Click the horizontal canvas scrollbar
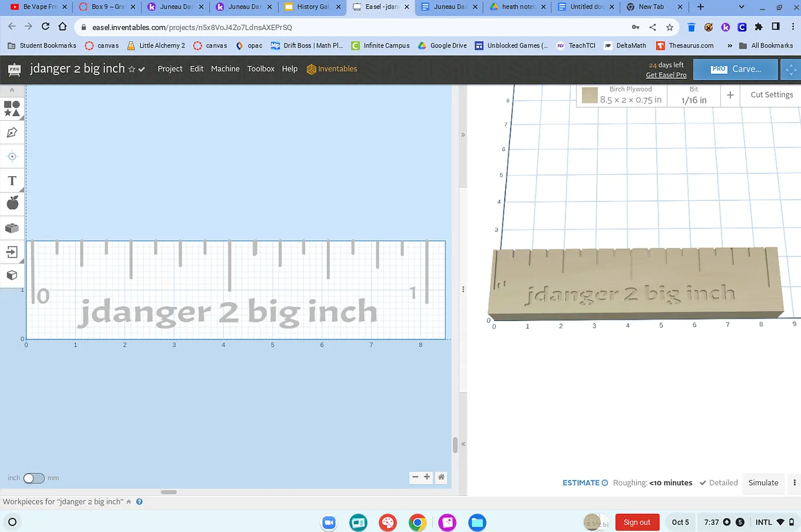The height and width of the screenshot is (532, 801). point(168,492)
